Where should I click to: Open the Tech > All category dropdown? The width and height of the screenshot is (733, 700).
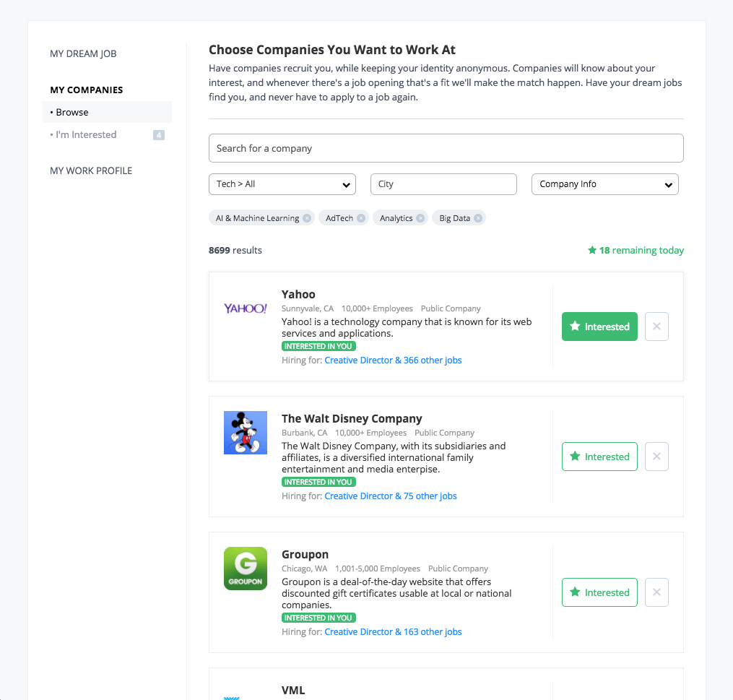point(282,184)
